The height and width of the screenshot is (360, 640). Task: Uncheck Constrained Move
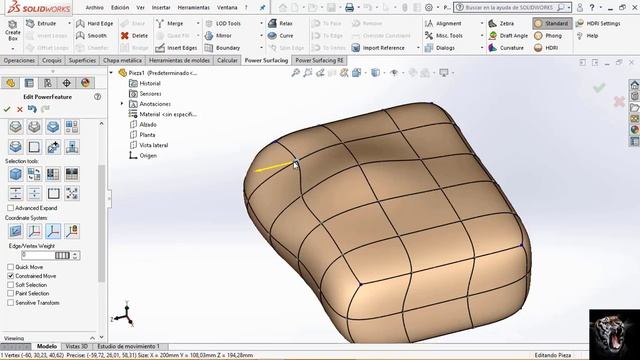(11, 276)
